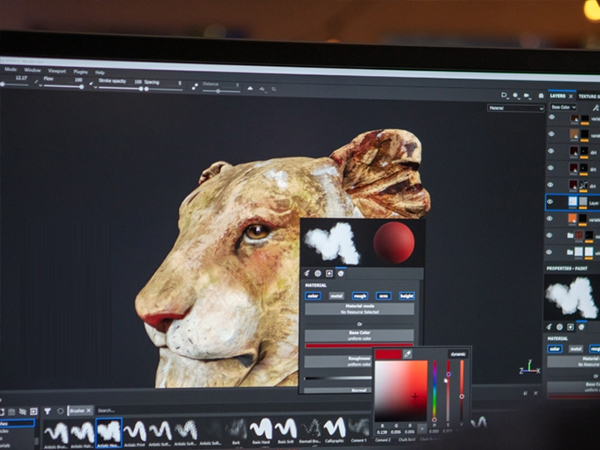Hide the folder with white thumbnails
600x450 pixels.
549,252
